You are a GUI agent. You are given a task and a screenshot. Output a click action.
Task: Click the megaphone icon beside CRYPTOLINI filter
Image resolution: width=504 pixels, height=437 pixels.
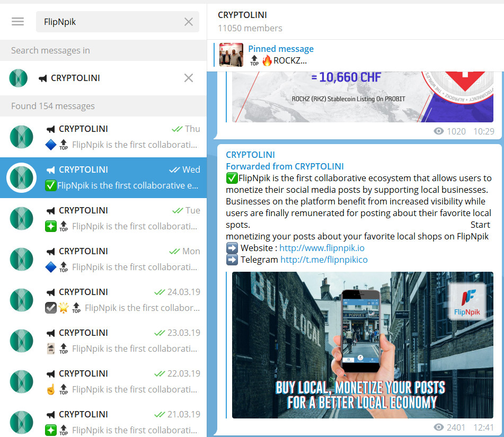tap(43, 78)
